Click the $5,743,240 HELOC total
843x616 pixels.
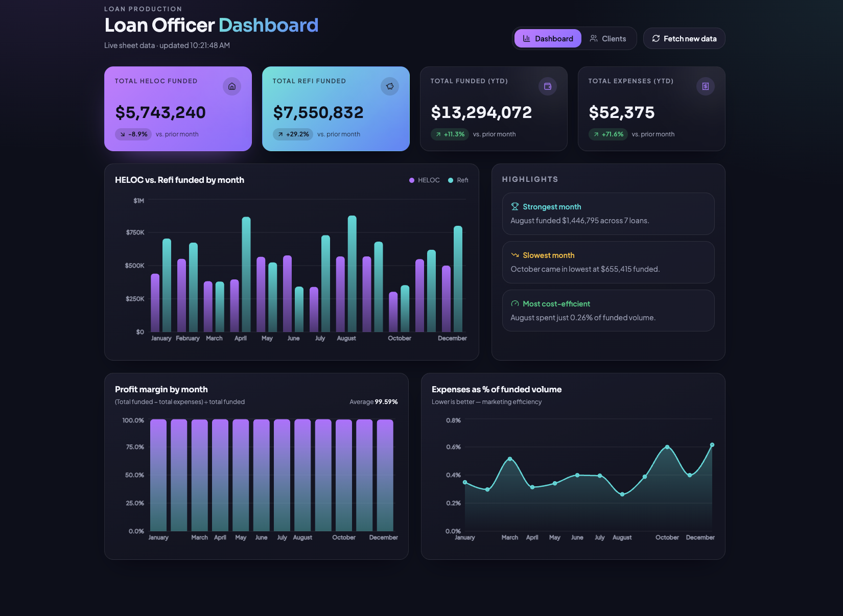pyautogui.click(x=160, y=112)
